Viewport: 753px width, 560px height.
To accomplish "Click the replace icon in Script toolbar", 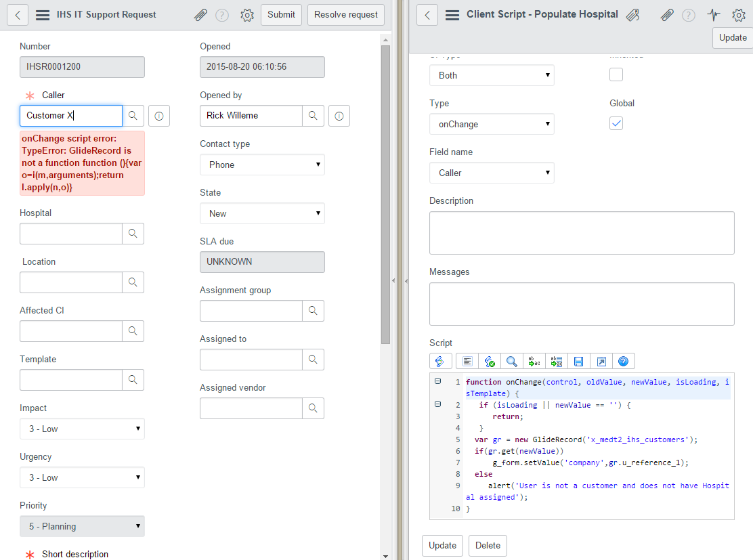I will point(534,361).
